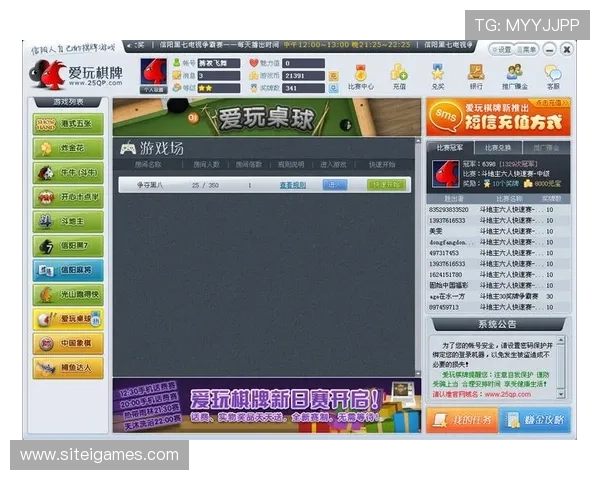
Task: Open 个人设置 below the avatar
Action: (x=153, y=90)
